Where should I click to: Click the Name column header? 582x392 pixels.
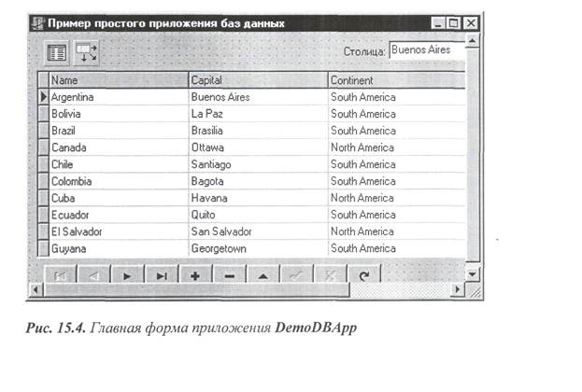click(x=119, y=80)
